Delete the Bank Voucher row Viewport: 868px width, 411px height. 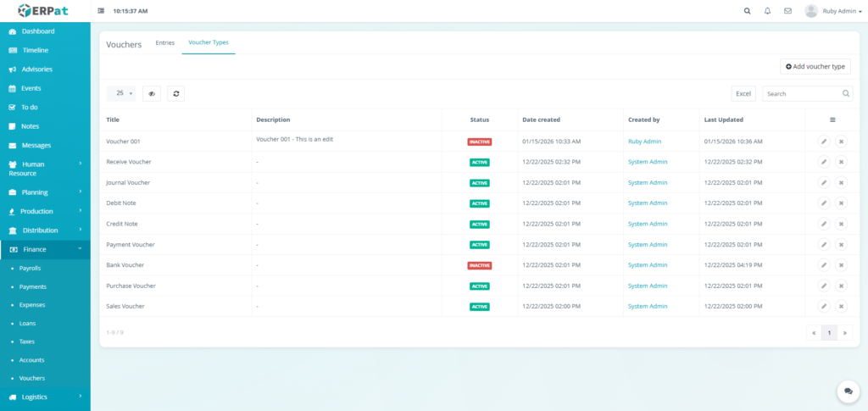841,265
